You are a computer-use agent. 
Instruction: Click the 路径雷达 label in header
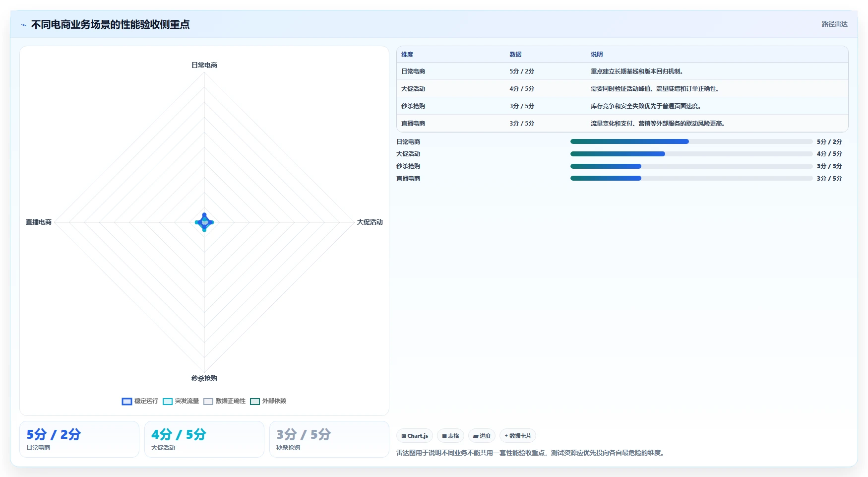834,24
